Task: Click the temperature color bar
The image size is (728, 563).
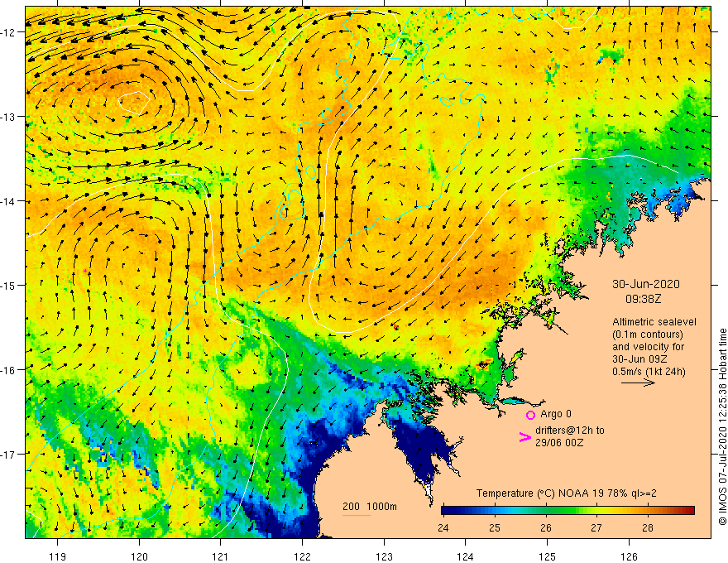Action: [568, 511]
